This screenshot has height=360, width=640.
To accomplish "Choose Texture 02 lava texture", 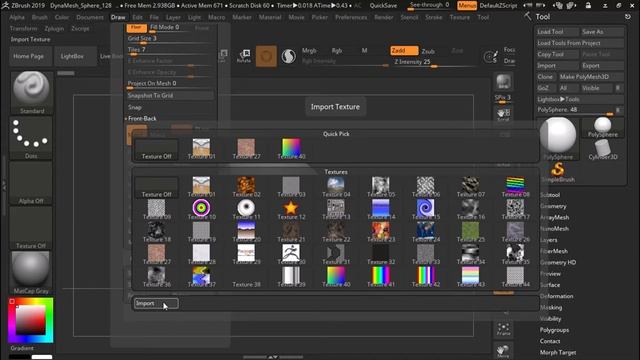I will (x=246, y=187).
